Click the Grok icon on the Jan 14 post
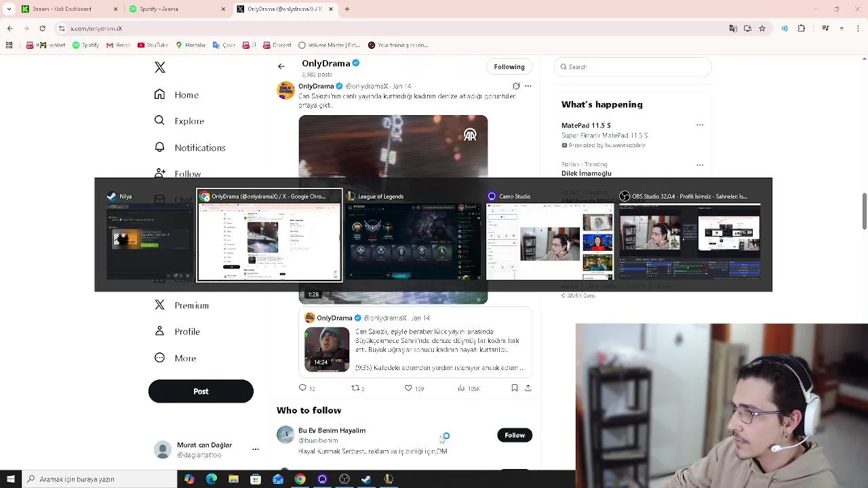This screenshot has width=868, height=488. (516, 86)
